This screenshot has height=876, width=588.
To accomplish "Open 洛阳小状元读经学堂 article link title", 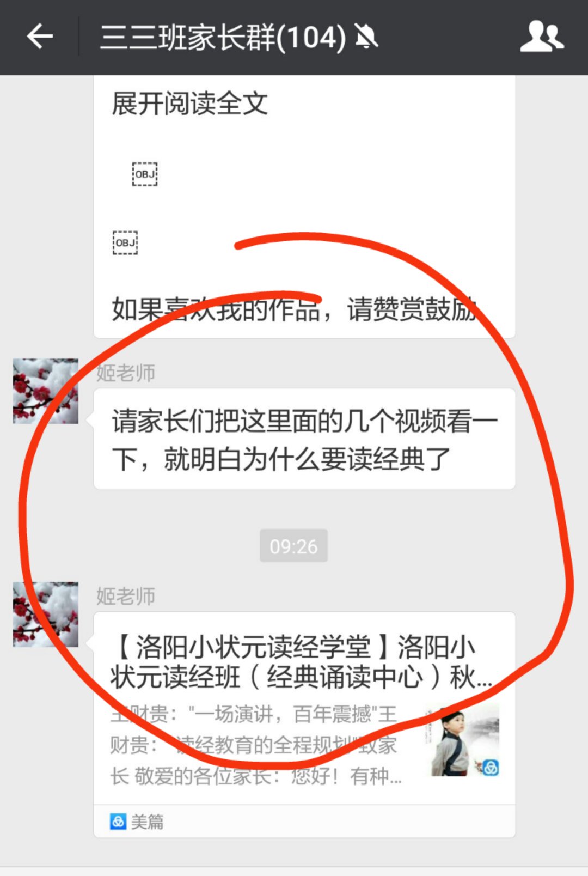I will [x=301, y=662].
